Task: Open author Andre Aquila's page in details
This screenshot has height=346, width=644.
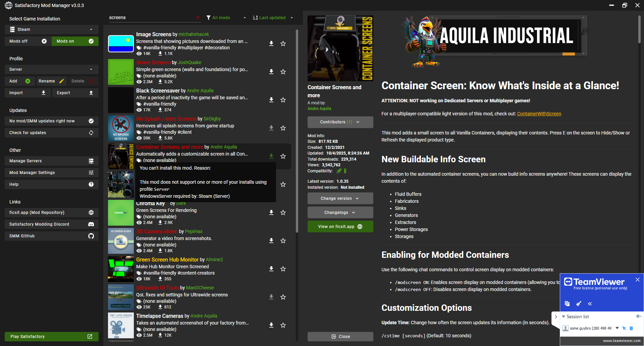Action: pyautogui.click(x=319, y=109)
